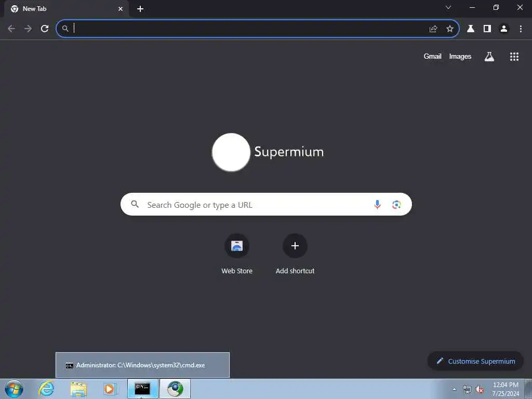Image resolution: width=532 pixels, height=399 pixels.
Task: Click the search magnifier in the page search box
Action: pyautogui.click(x=135, y=204)
